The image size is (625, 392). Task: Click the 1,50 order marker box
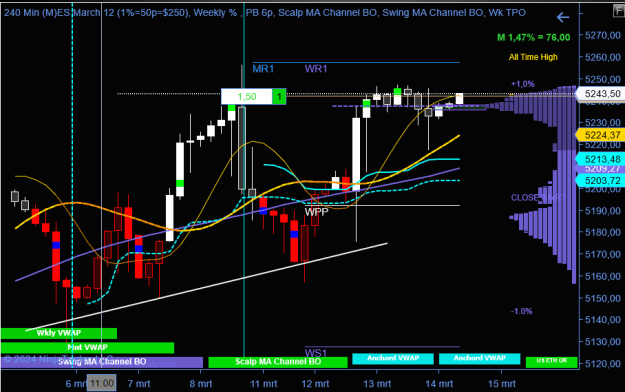tap(247, 97)
